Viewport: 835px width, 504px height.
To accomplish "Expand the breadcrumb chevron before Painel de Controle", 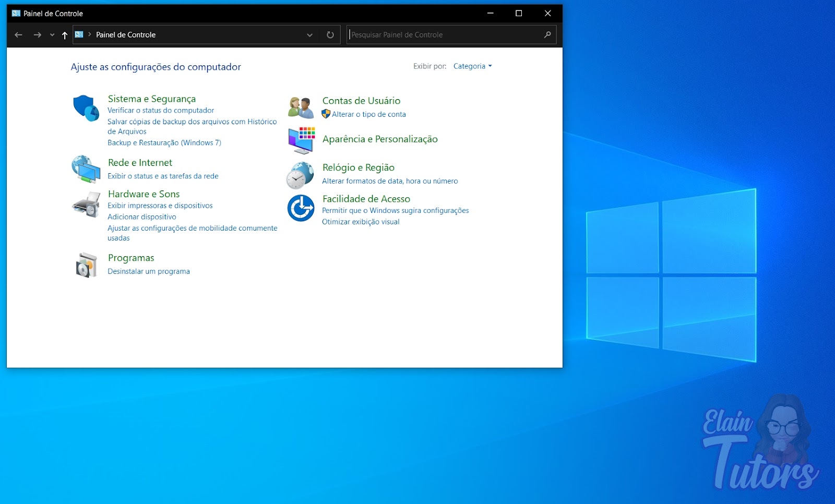I will coord(90,34).
